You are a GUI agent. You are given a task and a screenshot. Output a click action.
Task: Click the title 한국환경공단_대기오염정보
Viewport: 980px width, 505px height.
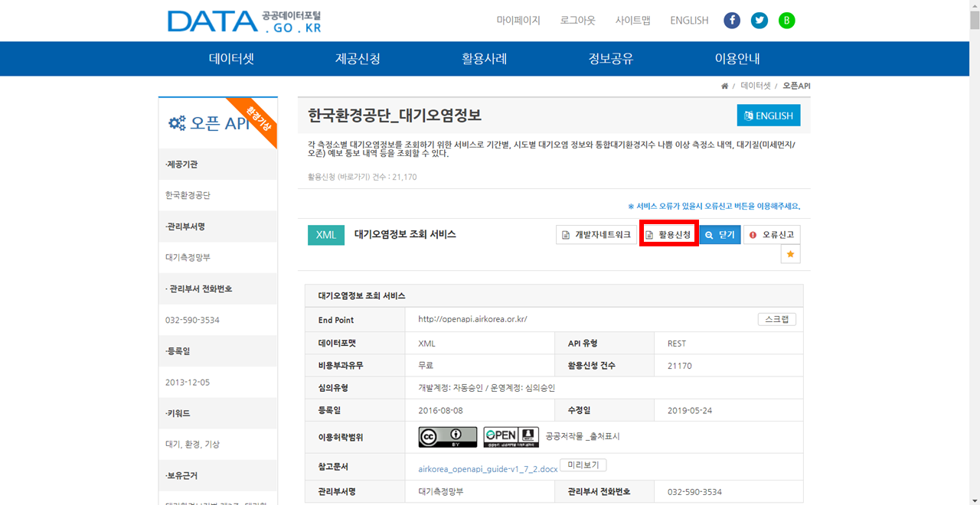point(394,116)
